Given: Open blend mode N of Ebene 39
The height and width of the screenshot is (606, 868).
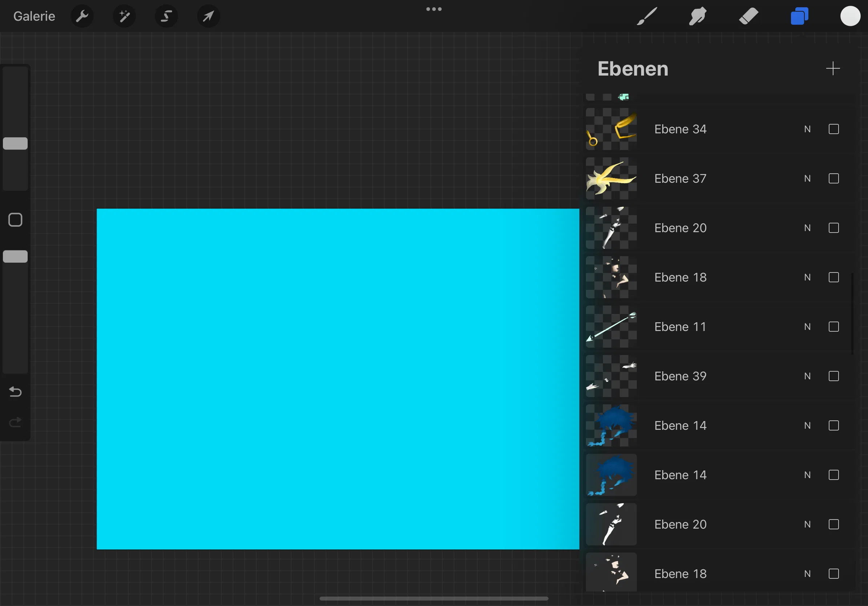Looking at the screenshot, I should click(x=807, y=376).
